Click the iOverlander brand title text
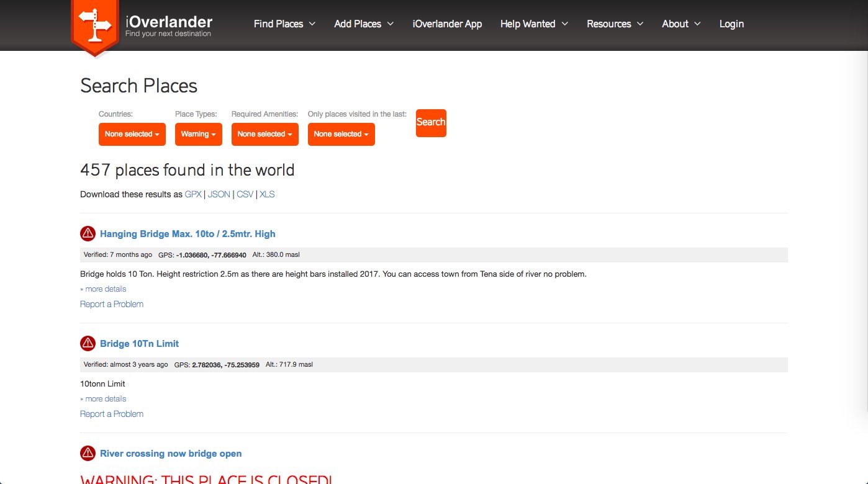868x484 pixels. pyautogui.click(x=169, y=22)
